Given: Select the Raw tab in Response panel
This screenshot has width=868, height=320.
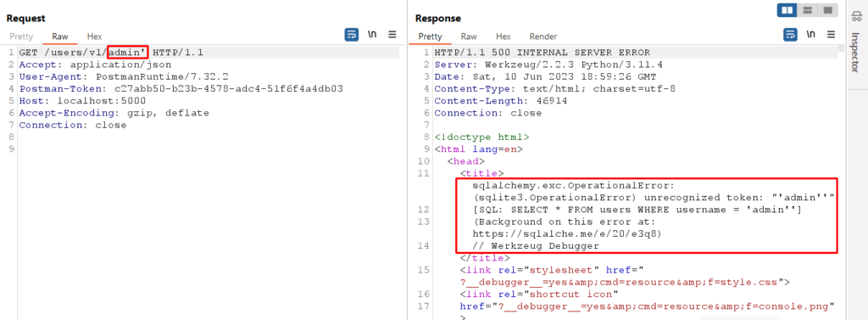Looking at the screenshot, I should pos(469,36).
